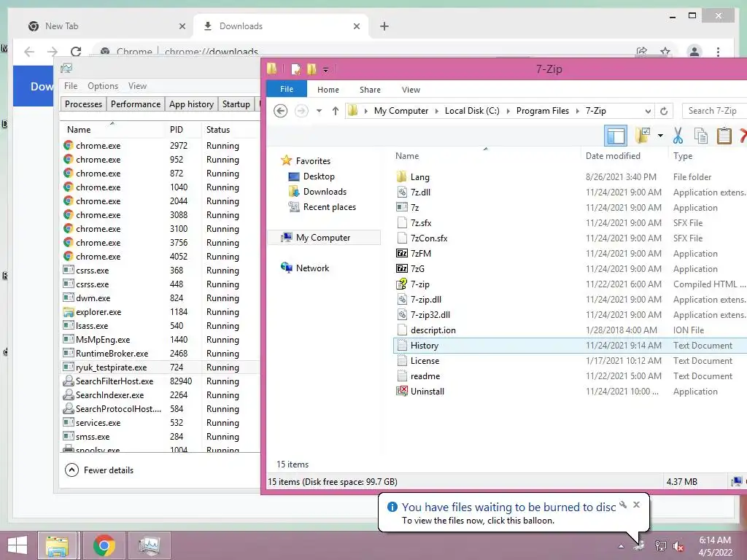
Task: Click the Refresh button beside the address bar
Action: 664,111
